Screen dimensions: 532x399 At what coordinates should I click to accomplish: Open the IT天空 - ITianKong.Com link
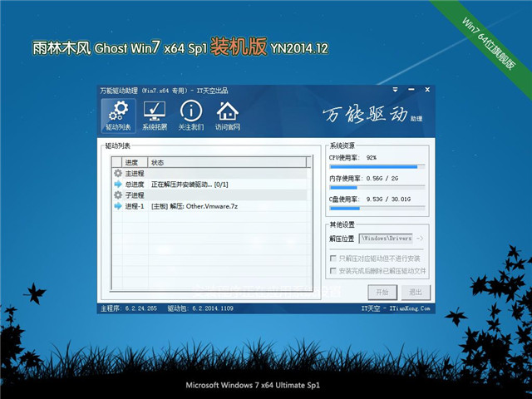tap(396, 308)
